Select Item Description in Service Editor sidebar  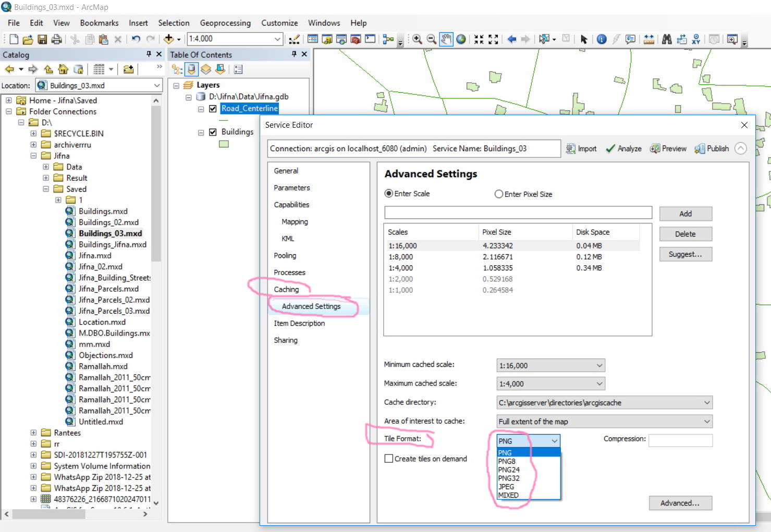tap(299, 323)
